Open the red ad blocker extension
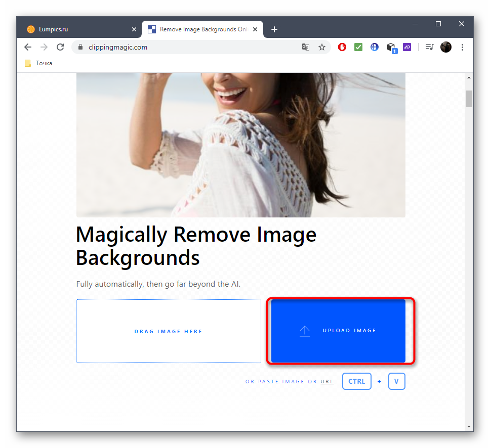The image size is (490, 448). [x=342, y=47]
